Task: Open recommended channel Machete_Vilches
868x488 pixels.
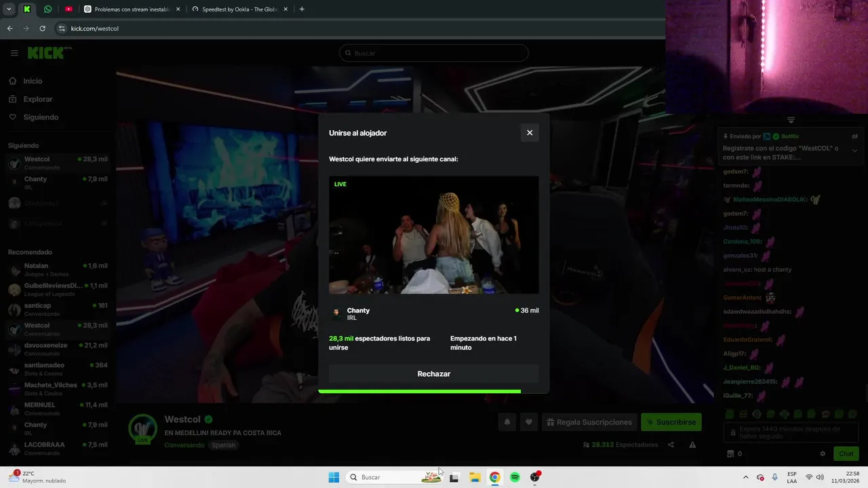Action: (x=58, y=389)
